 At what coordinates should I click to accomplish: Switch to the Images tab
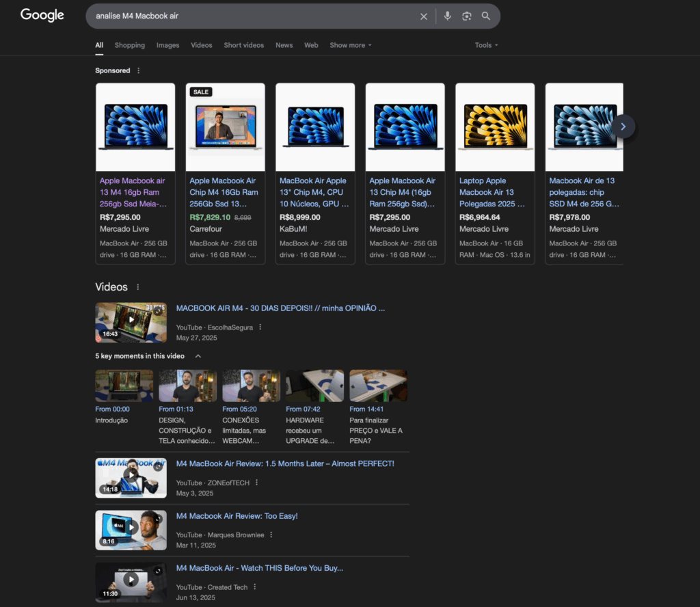(167, 45)
